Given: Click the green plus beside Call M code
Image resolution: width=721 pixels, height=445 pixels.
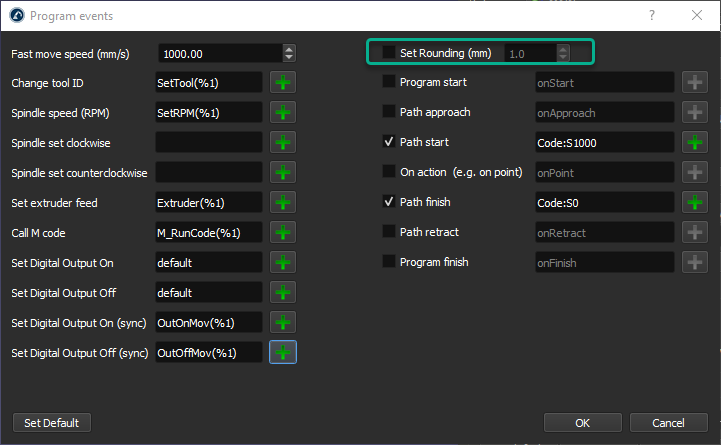Looking at the screenshot, I should pos(284,233).
